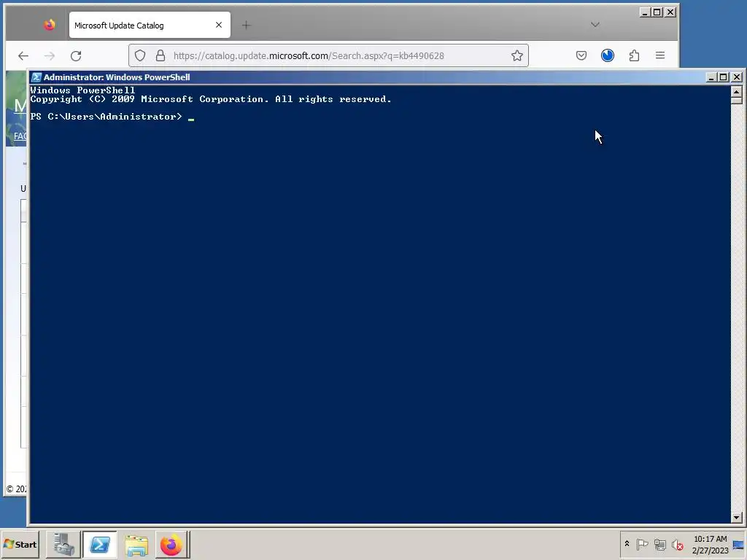747x560 pixels.
Task: Reload the Microsoft Update Catalog page
Action: click(x=76, y=55)
